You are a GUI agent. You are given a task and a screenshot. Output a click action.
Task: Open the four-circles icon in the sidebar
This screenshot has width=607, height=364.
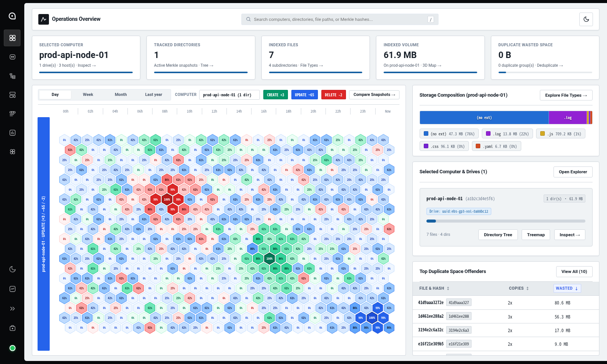[x=12, y=152]
